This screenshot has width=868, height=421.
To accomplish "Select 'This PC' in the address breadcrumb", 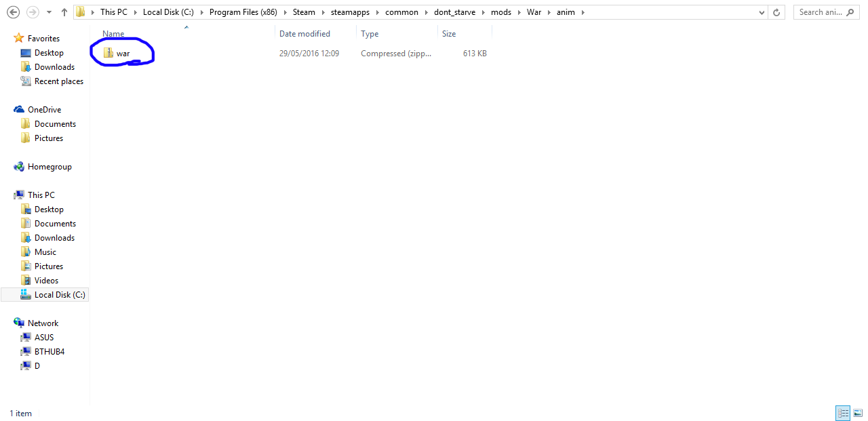I will point(113,12).
